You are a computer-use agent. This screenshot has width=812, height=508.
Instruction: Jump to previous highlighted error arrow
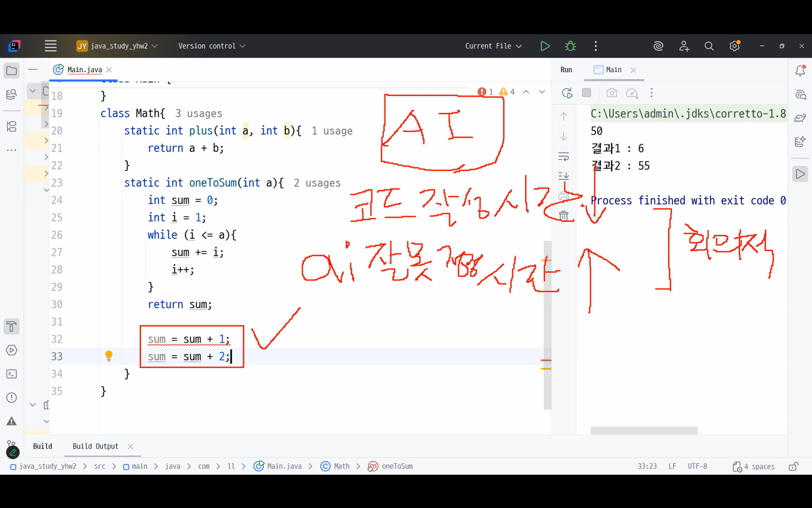click(526, 92)
